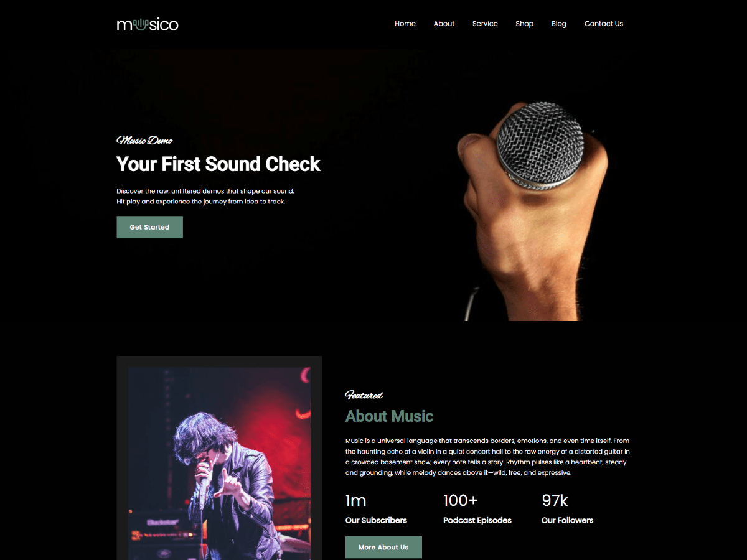Click the Featured script label

(x=364, y=395)
